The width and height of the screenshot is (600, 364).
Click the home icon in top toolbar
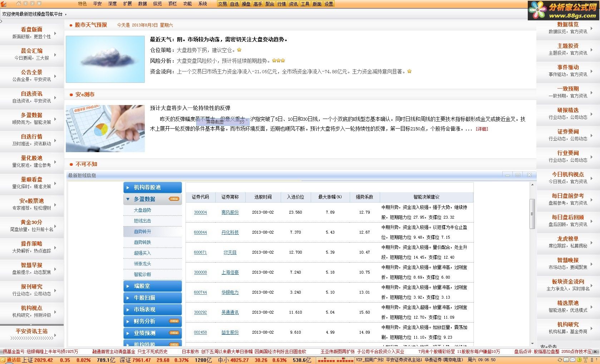19,4
